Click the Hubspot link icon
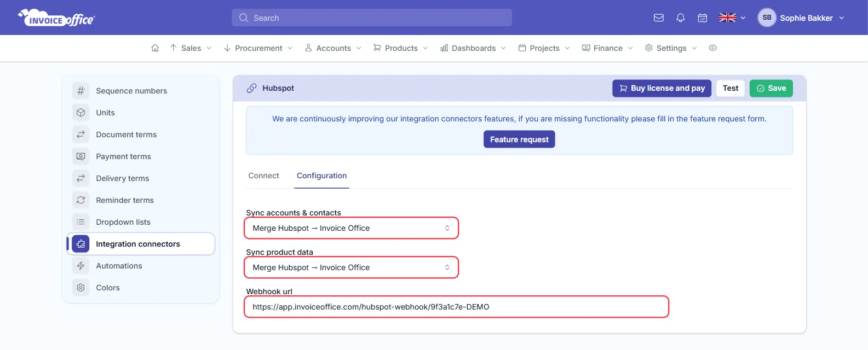 tap(251, 88)
